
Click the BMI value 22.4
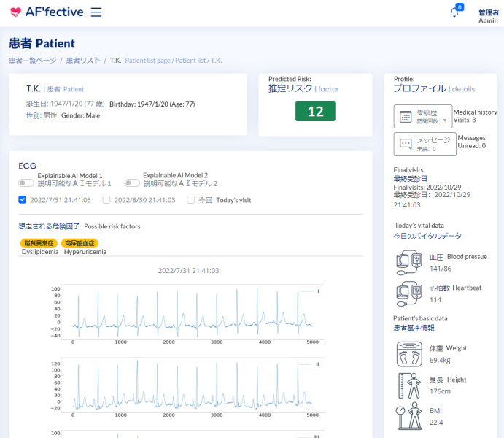pyautogui.click(x=436, y=422)
